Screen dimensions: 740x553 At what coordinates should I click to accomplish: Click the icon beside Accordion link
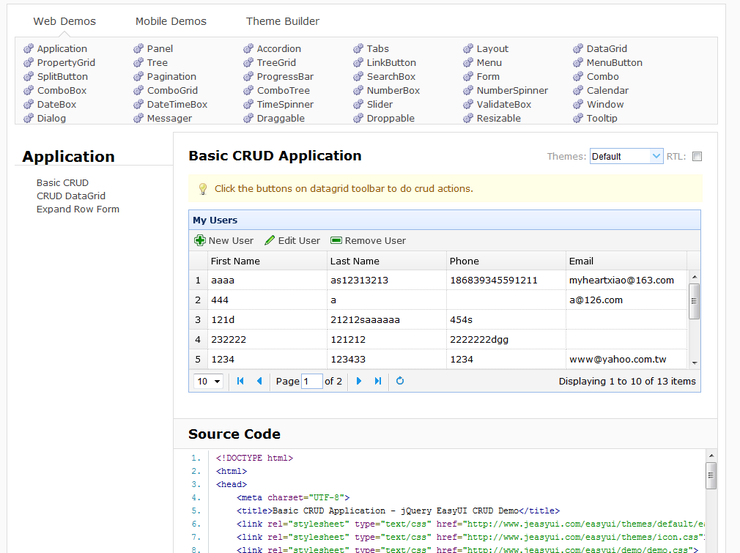click(x=248, y=49)
